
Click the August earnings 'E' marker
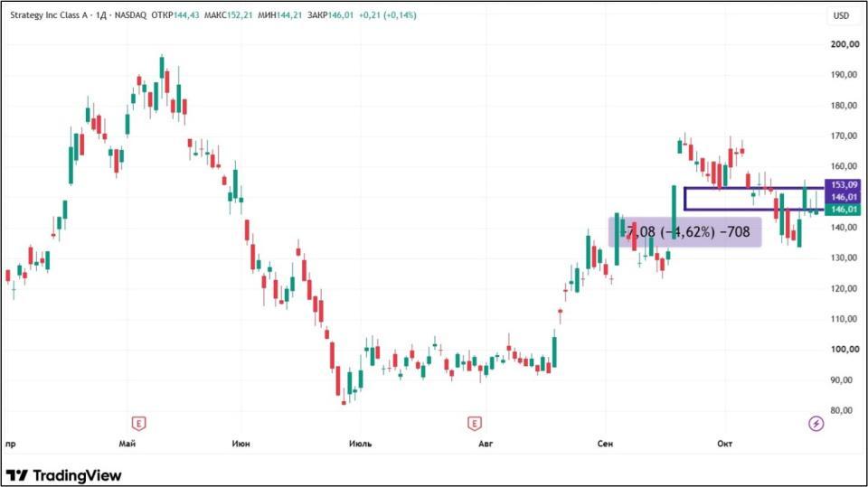coord(474,424)
